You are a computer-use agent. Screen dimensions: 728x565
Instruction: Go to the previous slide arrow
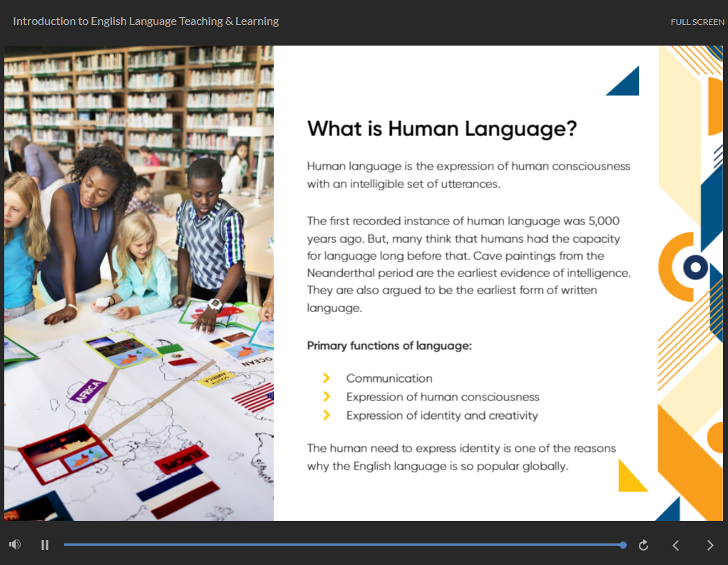point(676,545)
